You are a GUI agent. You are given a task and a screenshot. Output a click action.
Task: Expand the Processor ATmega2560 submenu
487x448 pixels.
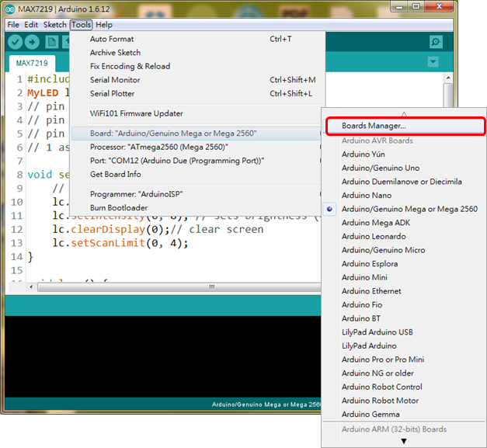tap(197, 148)
